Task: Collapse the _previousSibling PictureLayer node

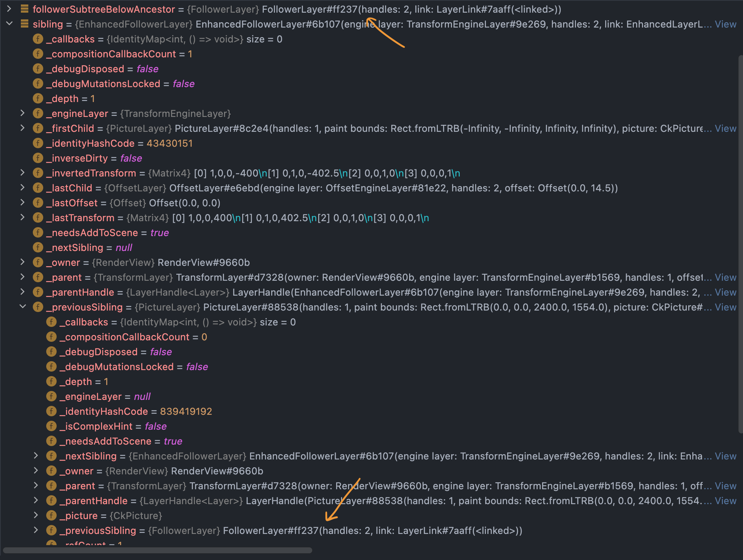Action: pos(23,307)
